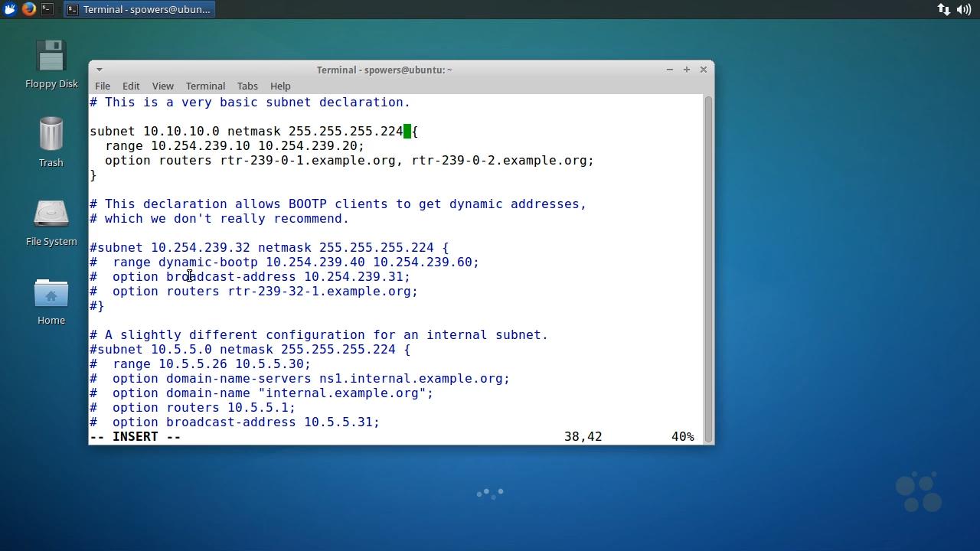Open the network connection indicator
980x551 pixels.
(943, 9)
